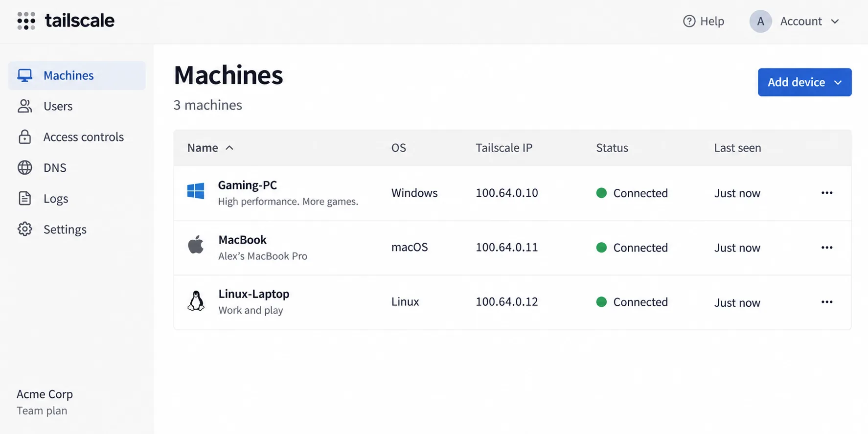Click the Logs document icon
This screenshot has height=434, width=868.
25,198
